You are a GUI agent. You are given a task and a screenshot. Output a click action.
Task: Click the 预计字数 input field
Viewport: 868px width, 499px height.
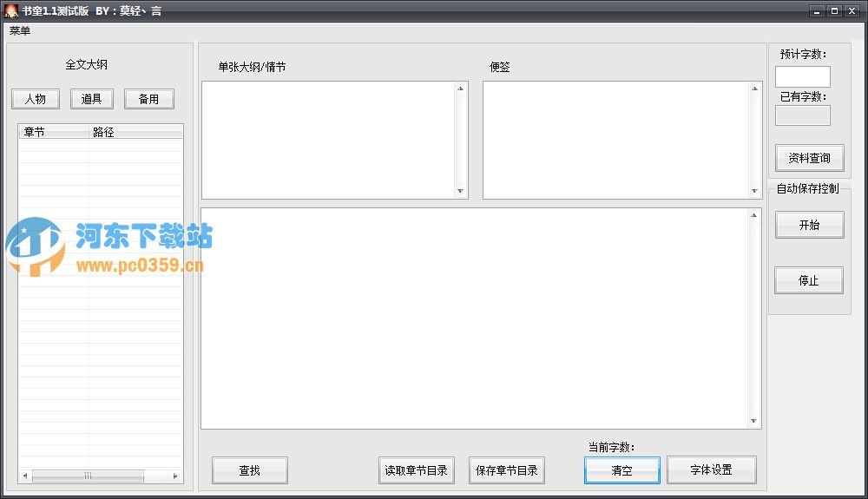coord(803,76)
